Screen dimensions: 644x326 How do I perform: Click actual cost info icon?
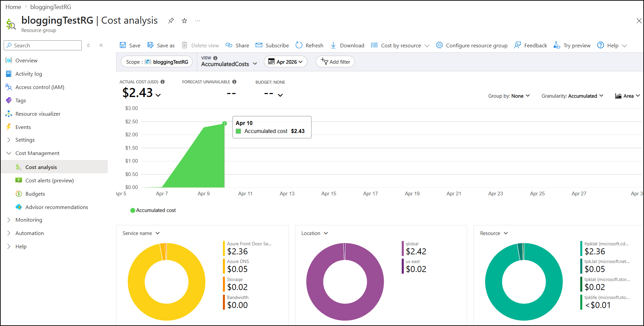[x=163, y=82]
